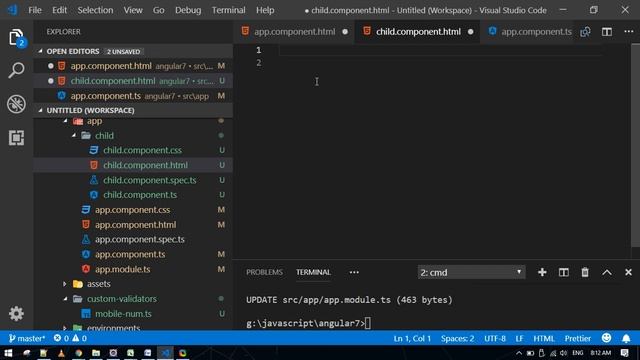This screenshot has height=360, width=640.
Task: Select the Terminal panel tab
Action: pyautogui.click(x=313, y=272)
